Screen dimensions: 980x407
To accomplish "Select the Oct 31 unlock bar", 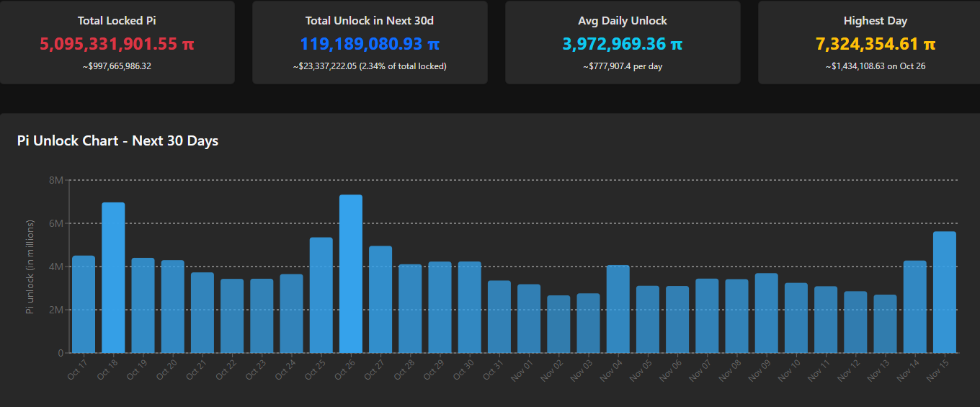I will point(499,316).
